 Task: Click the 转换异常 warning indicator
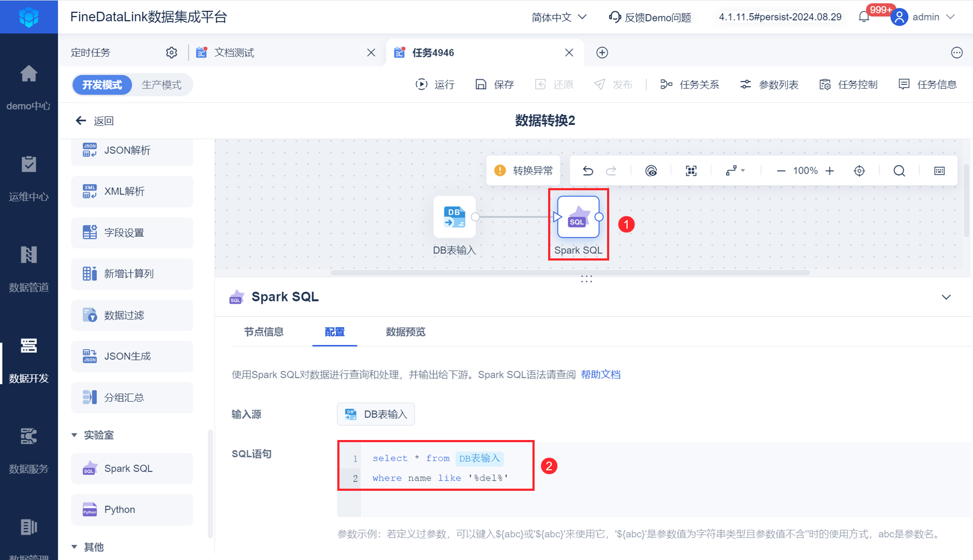523,171
